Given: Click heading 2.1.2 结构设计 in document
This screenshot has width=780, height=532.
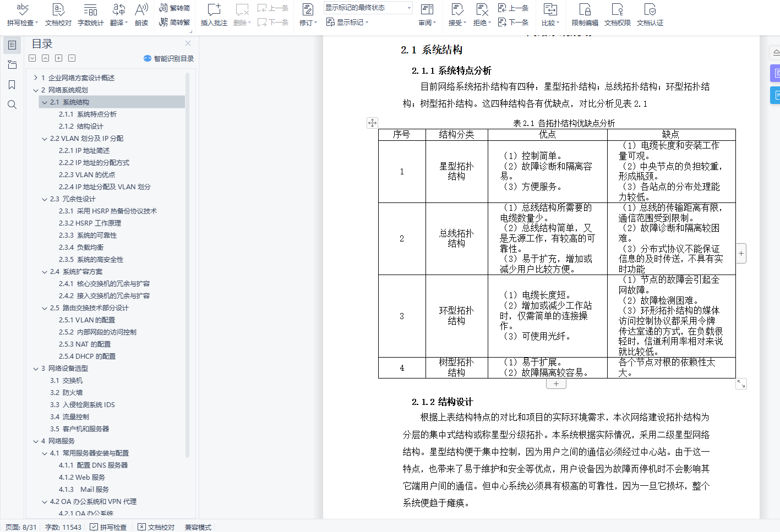Looking at the screenshot, I should [x=442, y=402].
